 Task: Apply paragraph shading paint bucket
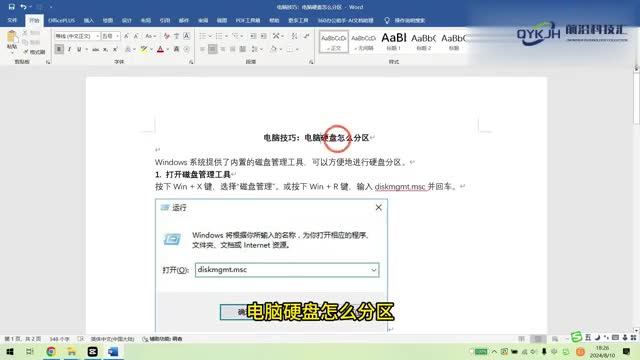coord(273,49)
